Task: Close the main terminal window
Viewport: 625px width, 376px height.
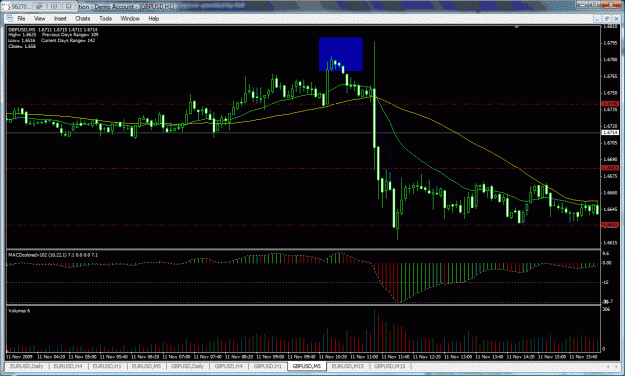Action: 611,4
